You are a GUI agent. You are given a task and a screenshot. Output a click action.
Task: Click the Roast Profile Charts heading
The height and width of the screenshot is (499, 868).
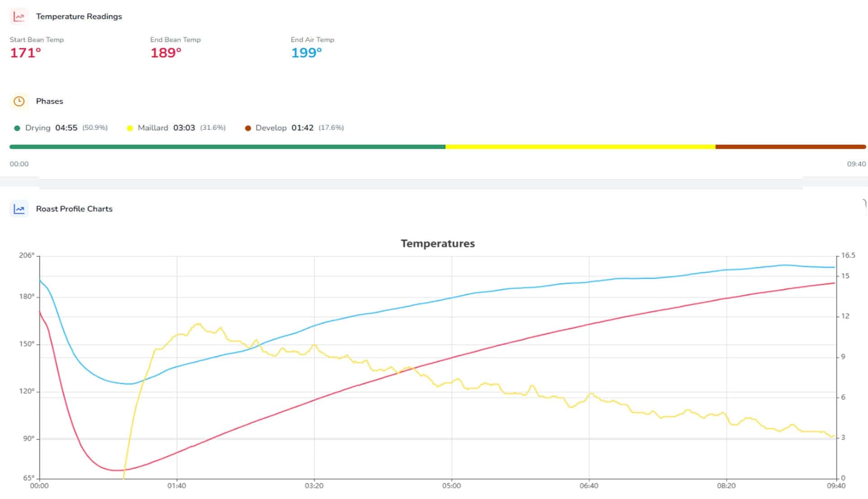point(74,209)
